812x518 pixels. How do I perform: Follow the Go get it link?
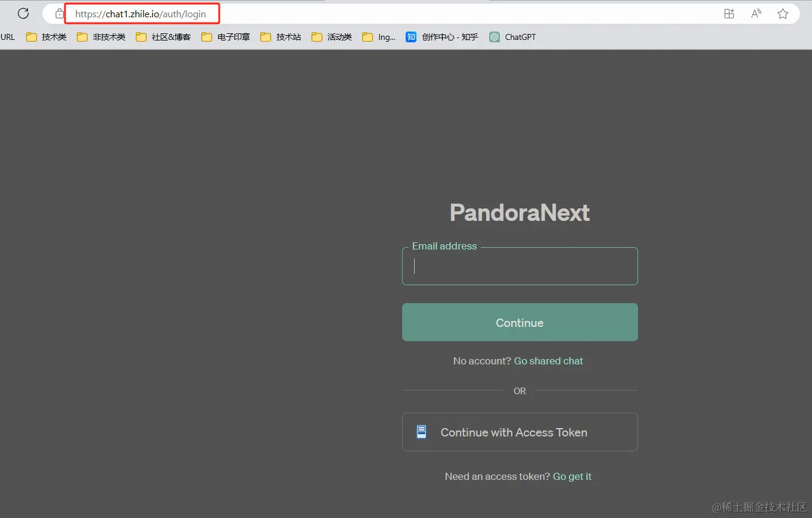coord(573,476)
